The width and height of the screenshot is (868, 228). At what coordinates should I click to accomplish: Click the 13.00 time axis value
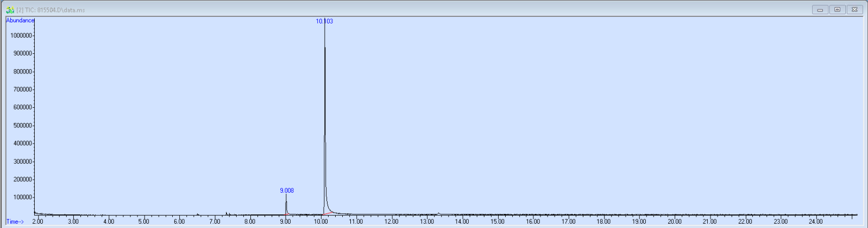pyautogui.click(x=426, y=221)
